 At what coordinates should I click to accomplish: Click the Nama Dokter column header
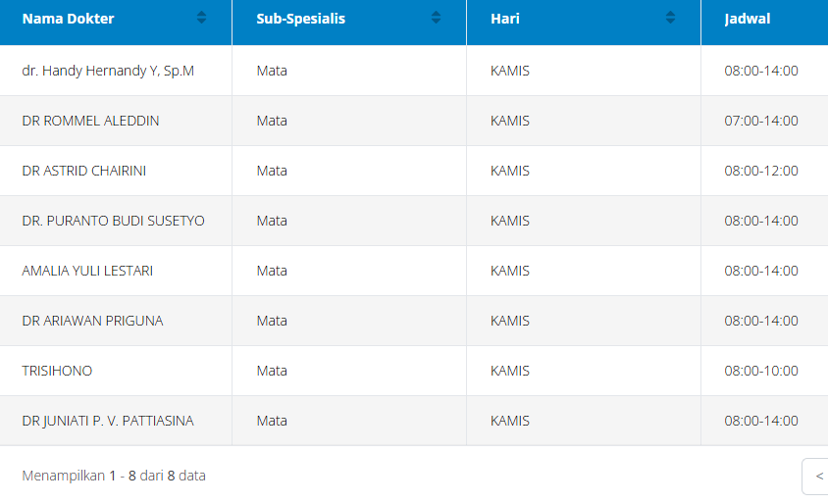[69, 19]
